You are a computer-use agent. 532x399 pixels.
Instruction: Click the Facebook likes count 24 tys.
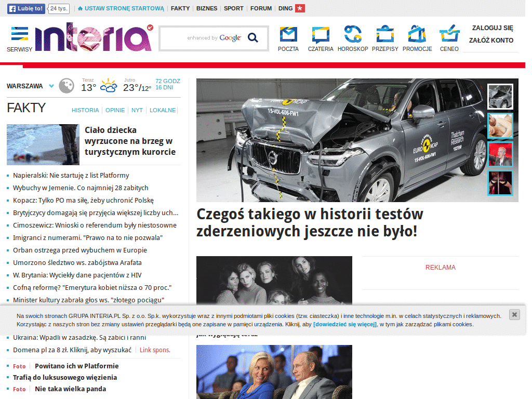58,8
